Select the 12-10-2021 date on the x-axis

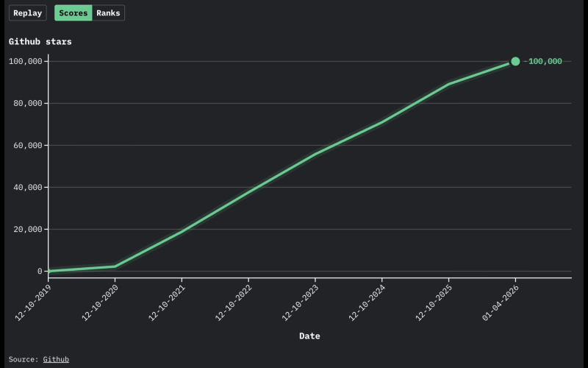coord(166,302)
